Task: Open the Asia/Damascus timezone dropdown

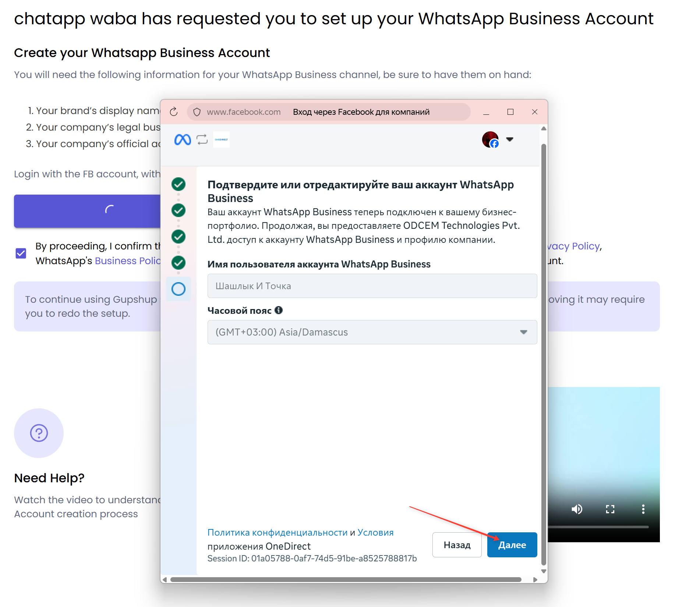Action: click(x=372, y=332)
